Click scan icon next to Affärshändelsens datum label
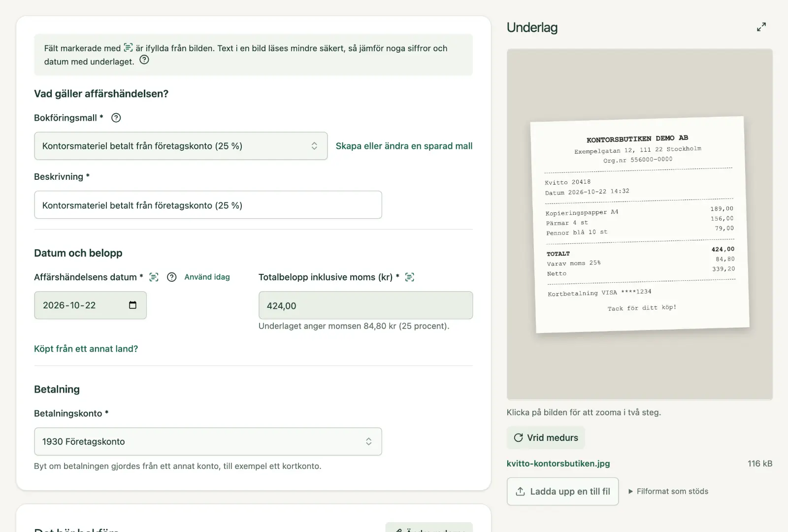This screenshot has width=788, height=532. (154, 277)
